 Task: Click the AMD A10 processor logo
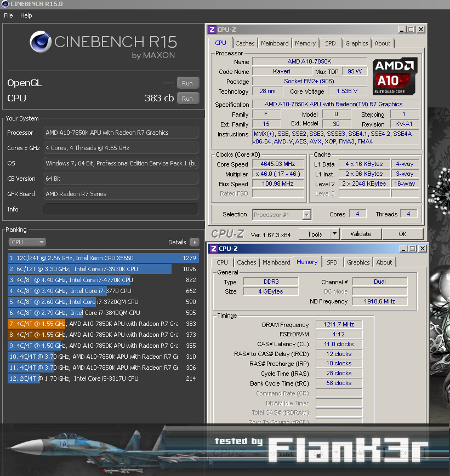click(x=395, y=77)
